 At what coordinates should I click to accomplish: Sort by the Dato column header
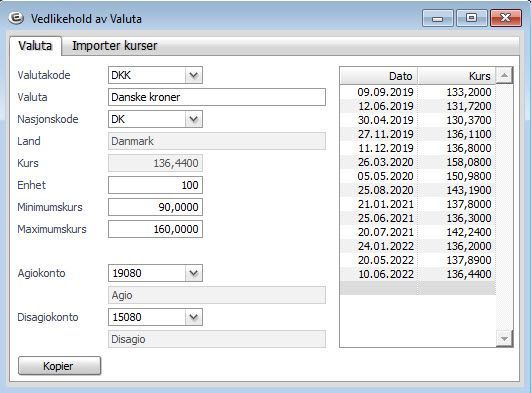tap(379, 76)
